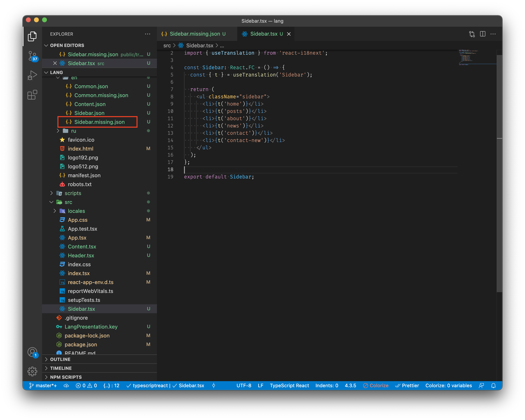525x420 pixels.
Task: Open manifest.json file
Action: 99,175
